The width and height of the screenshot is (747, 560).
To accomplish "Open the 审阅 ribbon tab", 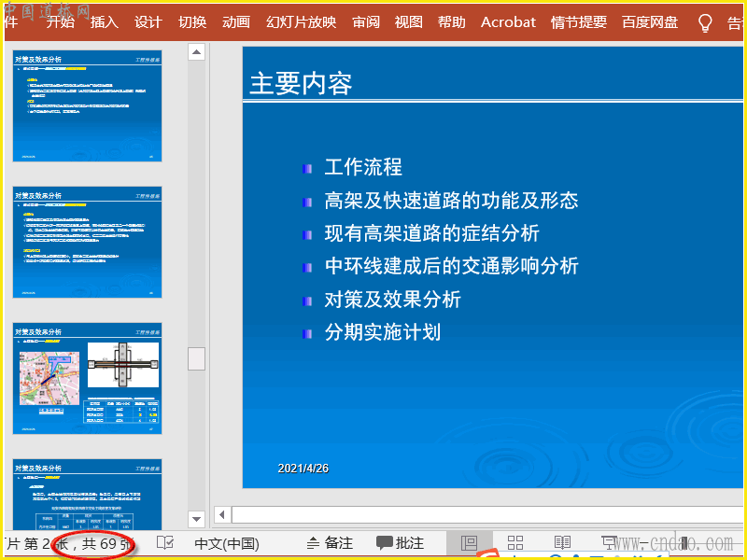I will [366, 21].
